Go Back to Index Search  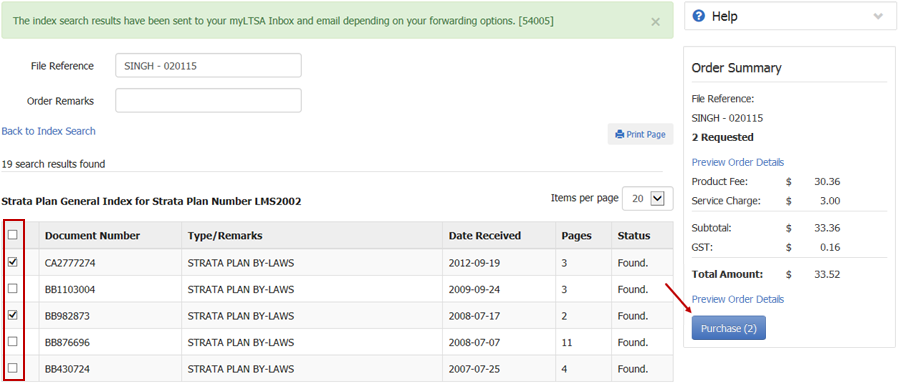pyautogui.click(x=48, y=131)
